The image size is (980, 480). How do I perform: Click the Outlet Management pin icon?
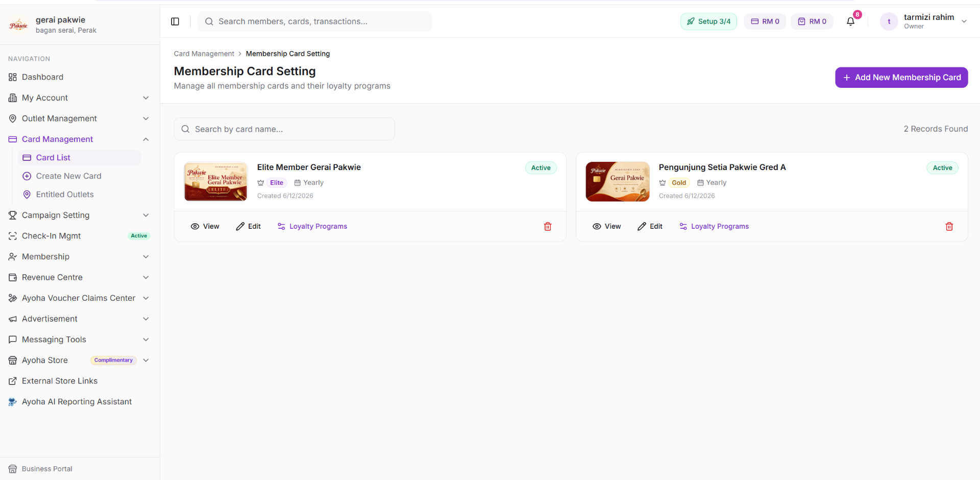pos(13,118)
